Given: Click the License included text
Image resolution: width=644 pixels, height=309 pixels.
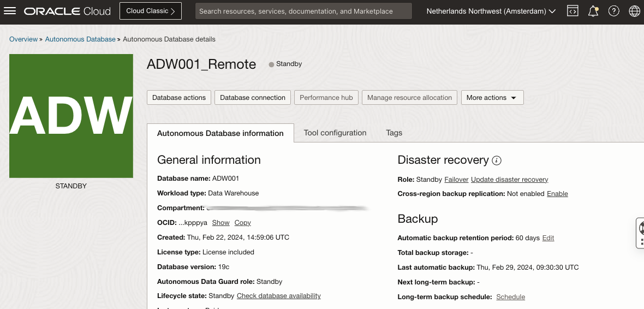Looking at the screenshot, I should 228,252.
